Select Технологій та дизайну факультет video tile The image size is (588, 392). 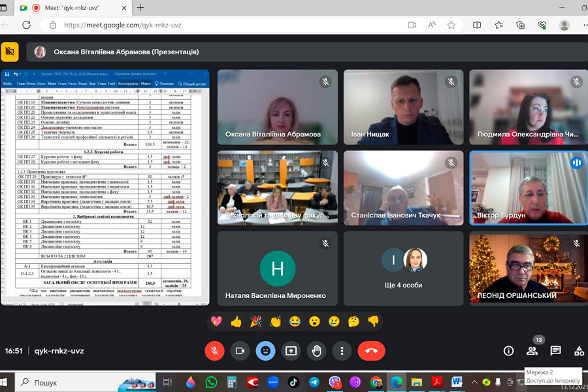[278, 188]
